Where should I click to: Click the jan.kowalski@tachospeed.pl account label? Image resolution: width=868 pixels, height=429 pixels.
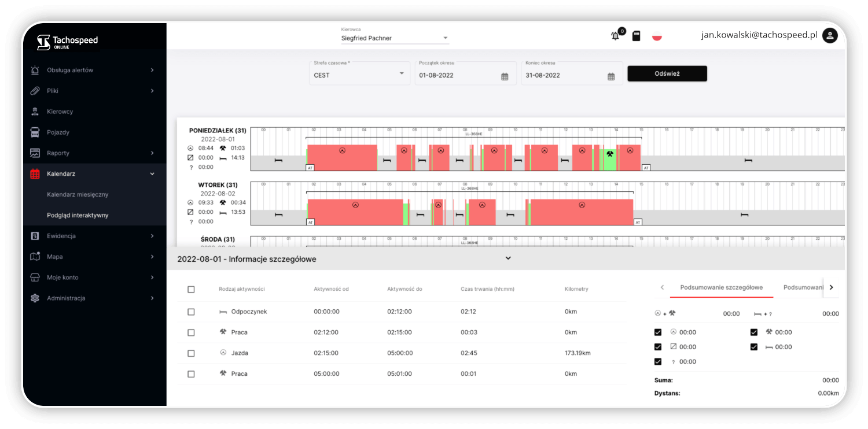(759, 36)
